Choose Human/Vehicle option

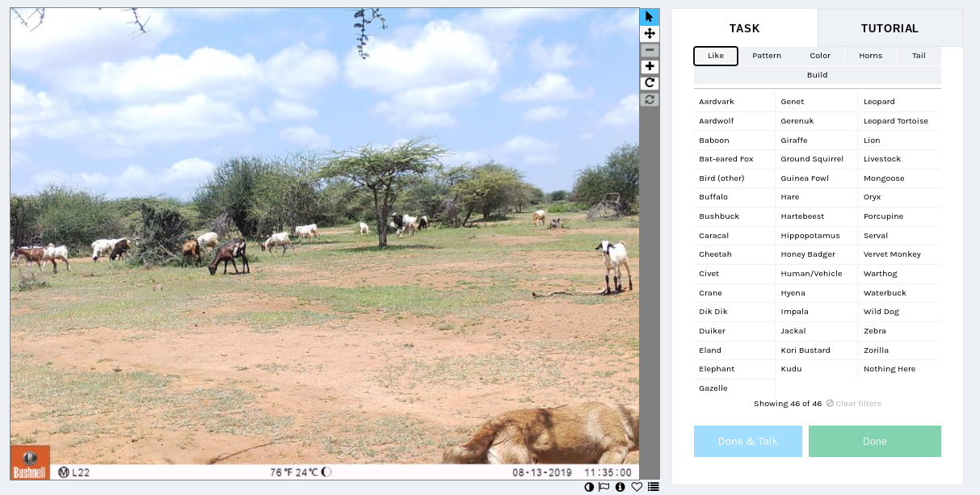(816, 274)
